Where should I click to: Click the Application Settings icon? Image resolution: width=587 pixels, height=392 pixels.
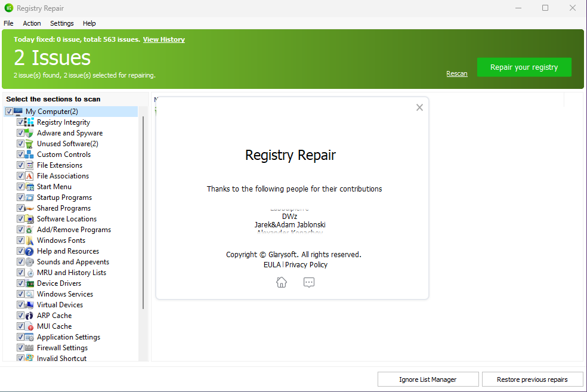[29, 337]
